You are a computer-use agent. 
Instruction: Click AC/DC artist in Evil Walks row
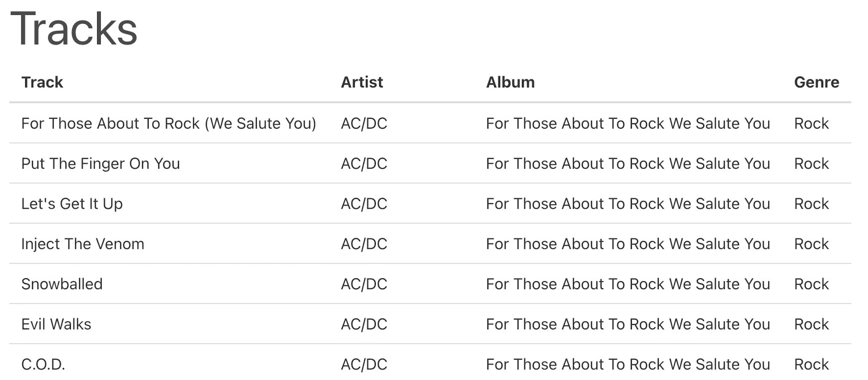(x=364, y=324)
